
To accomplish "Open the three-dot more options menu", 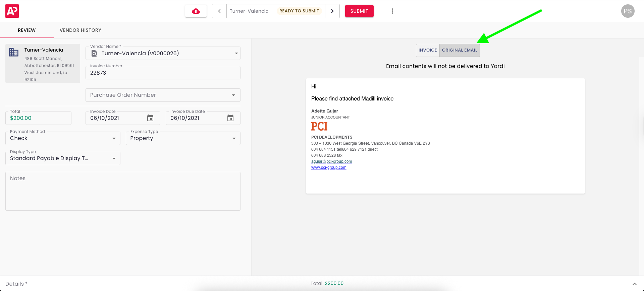I will coord(392,11).
